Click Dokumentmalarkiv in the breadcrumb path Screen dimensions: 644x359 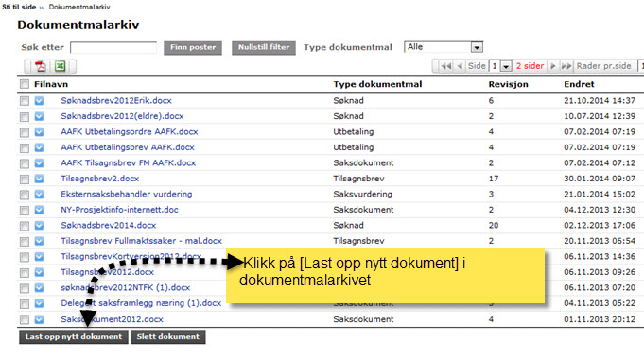tap(79, 7)
